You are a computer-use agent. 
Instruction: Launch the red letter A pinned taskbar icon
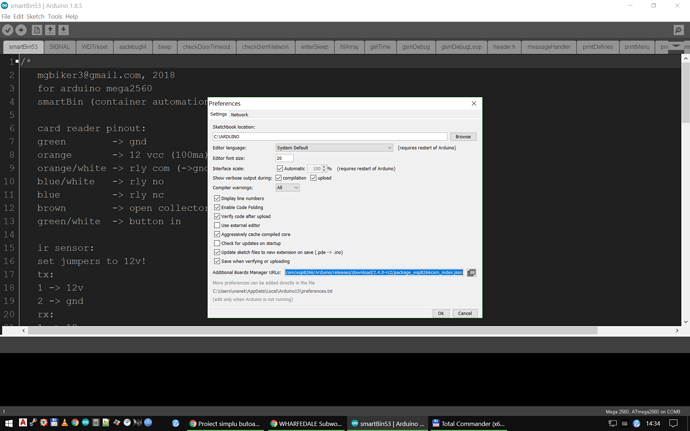point(23,423)
